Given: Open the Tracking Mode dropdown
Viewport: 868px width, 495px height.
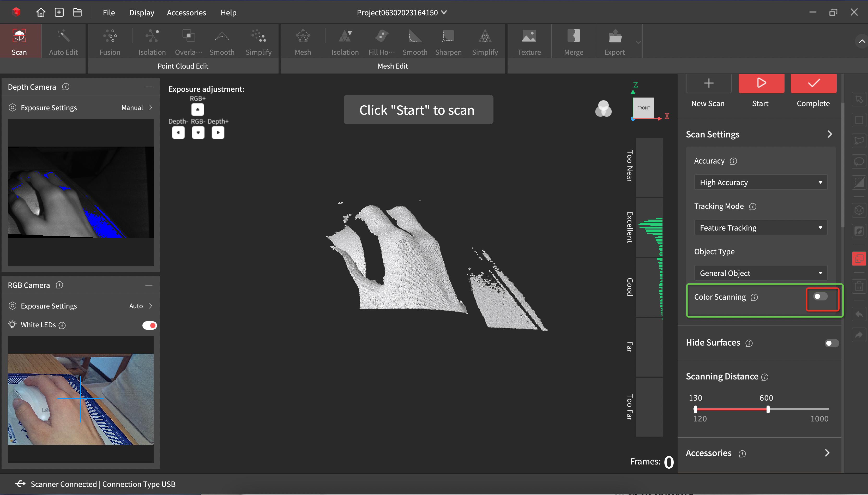Looking at the screenshot, I should (x=760, y=227).
